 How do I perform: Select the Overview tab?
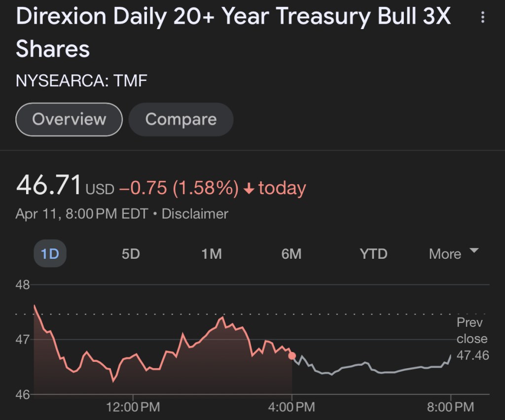(69, 119)
